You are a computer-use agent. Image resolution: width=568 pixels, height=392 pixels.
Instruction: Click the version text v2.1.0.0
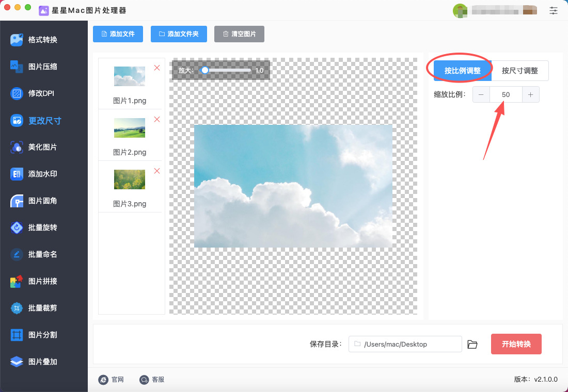pyautogui.click(x=546, y=379)
